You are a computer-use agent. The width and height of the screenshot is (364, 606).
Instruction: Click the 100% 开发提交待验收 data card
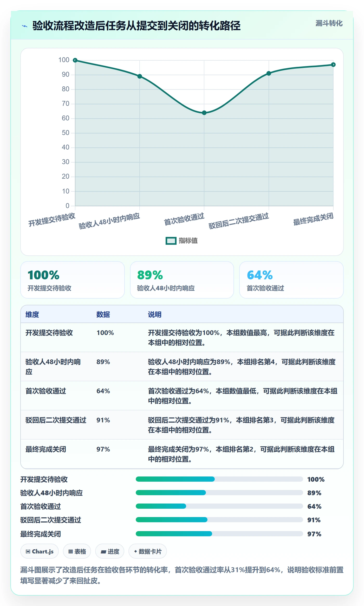point(73,280)
